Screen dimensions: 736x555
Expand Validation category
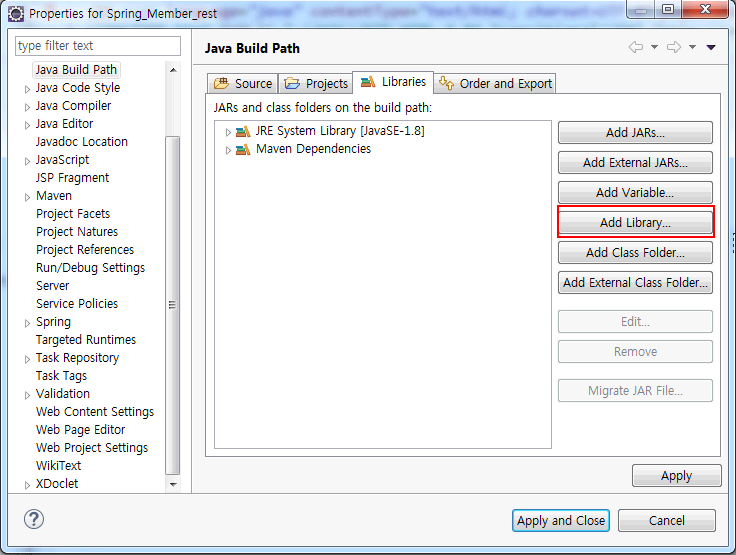[27, 395]
